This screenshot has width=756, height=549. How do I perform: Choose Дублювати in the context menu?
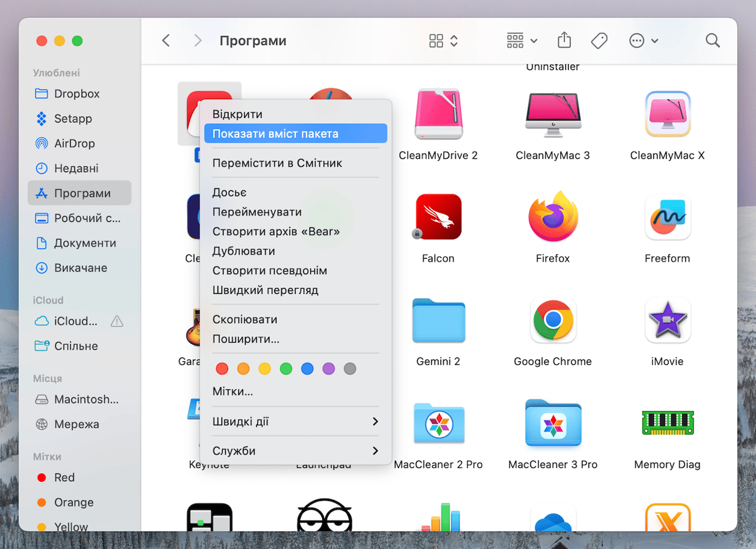(x=295, y=251)
